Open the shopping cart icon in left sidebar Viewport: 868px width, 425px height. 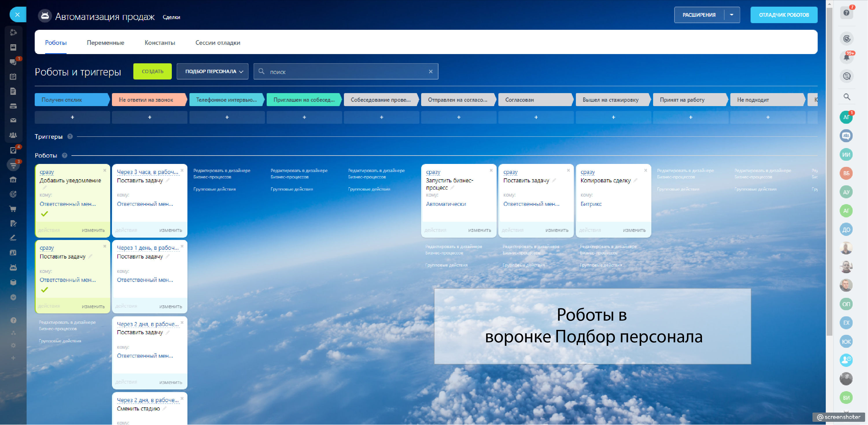coord(13,209)
